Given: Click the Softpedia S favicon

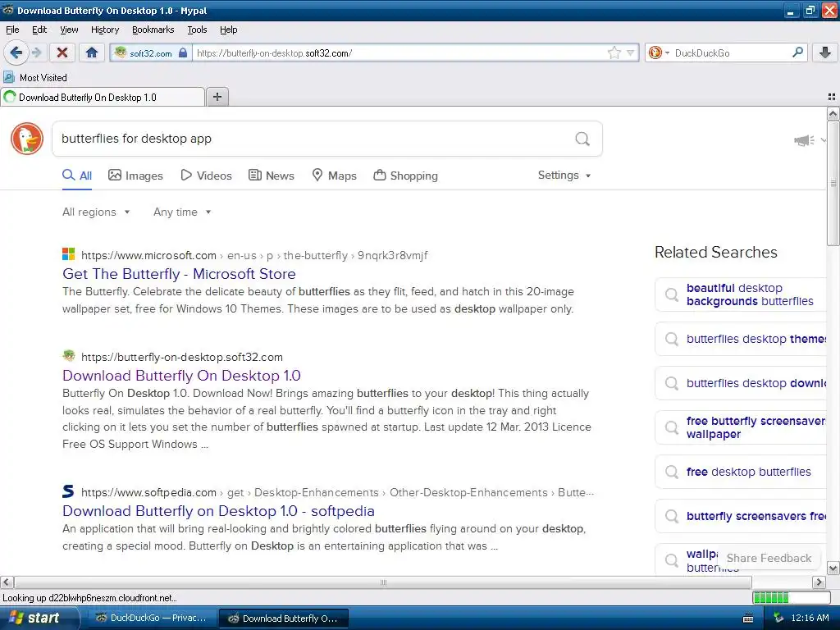Looking at the screenshot, I should (x=69, y=491).
